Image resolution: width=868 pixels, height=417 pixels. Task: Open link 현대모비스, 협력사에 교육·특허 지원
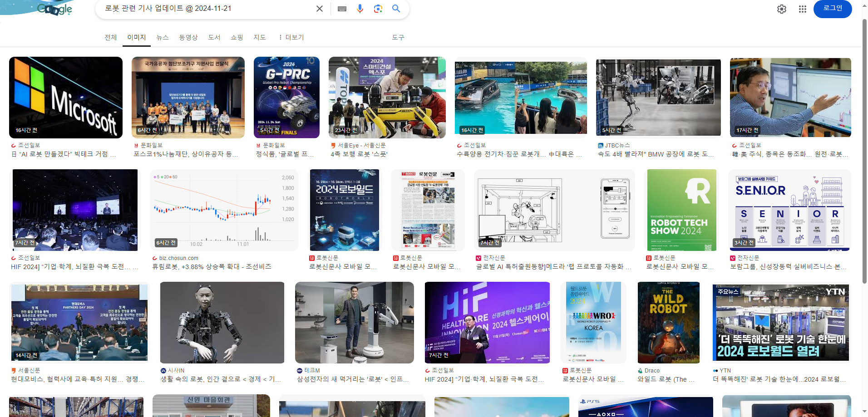pos(78,379)
